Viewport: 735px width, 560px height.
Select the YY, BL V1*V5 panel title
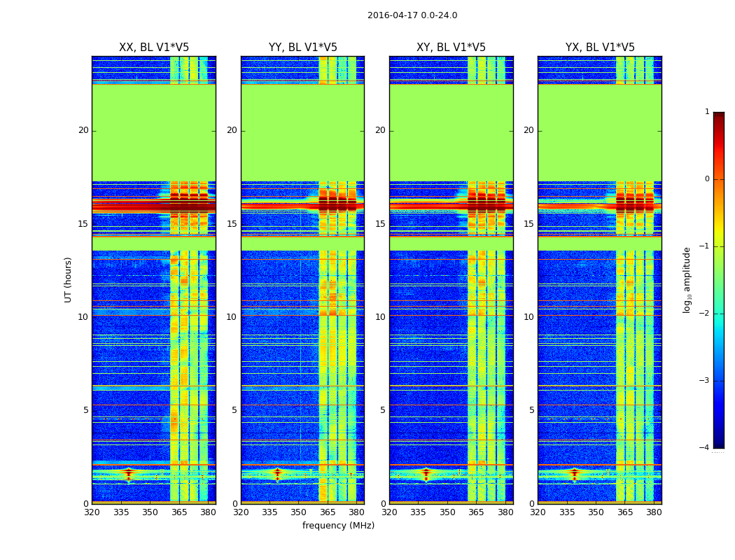(302, 48)
